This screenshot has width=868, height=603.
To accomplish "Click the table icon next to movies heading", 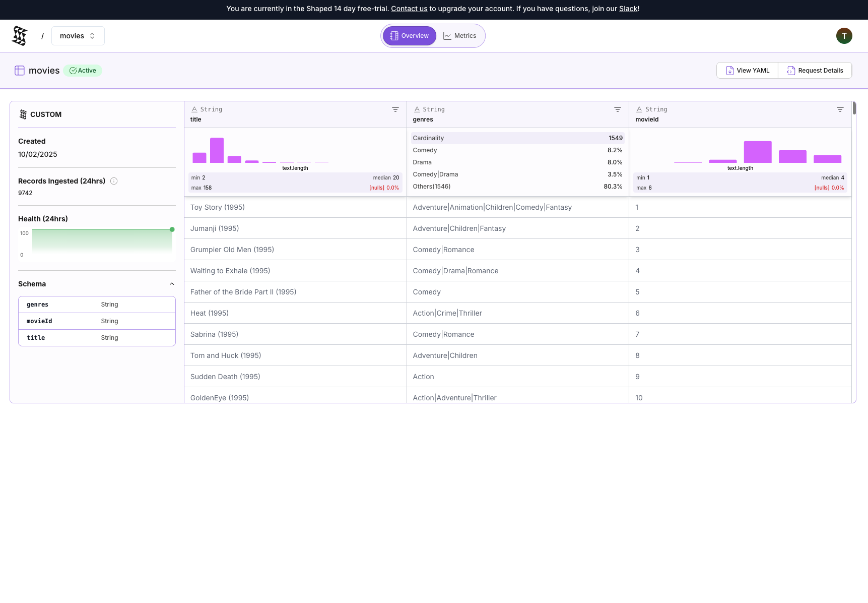I will pos(20,71).
